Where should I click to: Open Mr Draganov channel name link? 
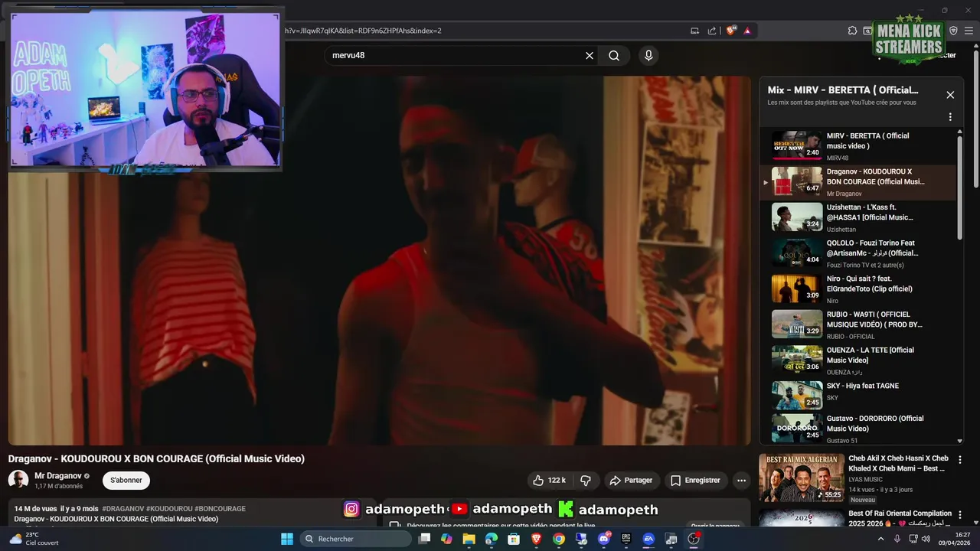58,476
